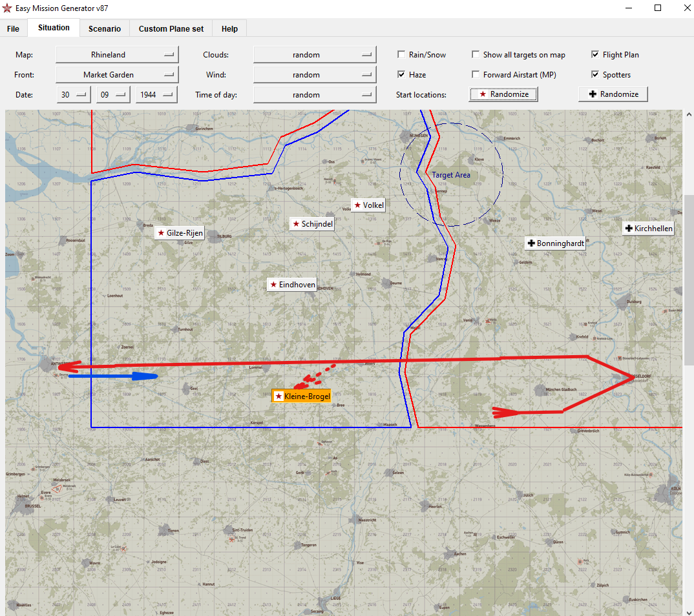This screenshot has width=694, height=616.
Task: Switch to the Situation tab
Action: point(54,28)
